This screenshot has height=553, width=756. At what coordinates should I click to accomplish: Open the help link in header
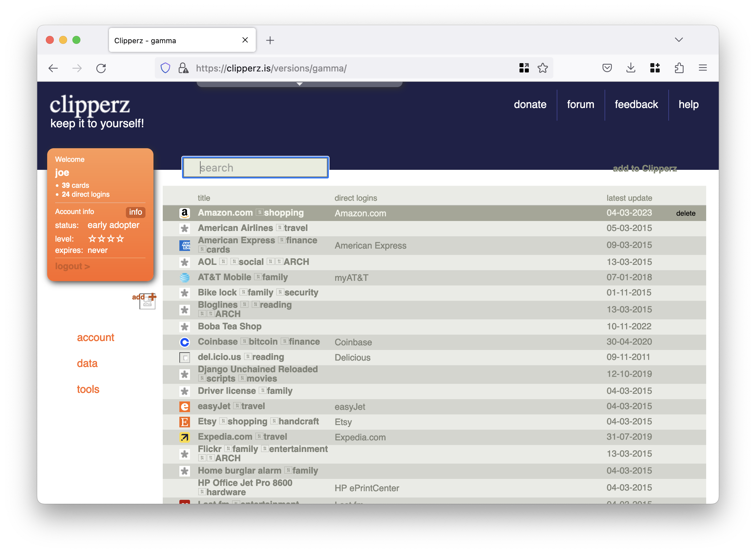click(689, 104)
